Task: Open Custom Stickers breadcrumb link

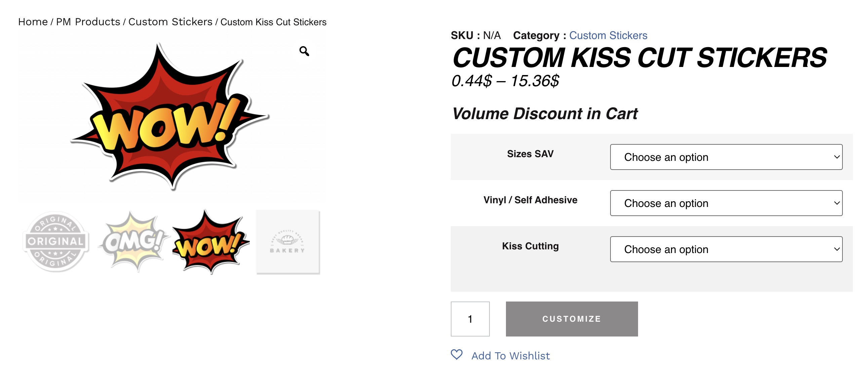Action: 170,22
